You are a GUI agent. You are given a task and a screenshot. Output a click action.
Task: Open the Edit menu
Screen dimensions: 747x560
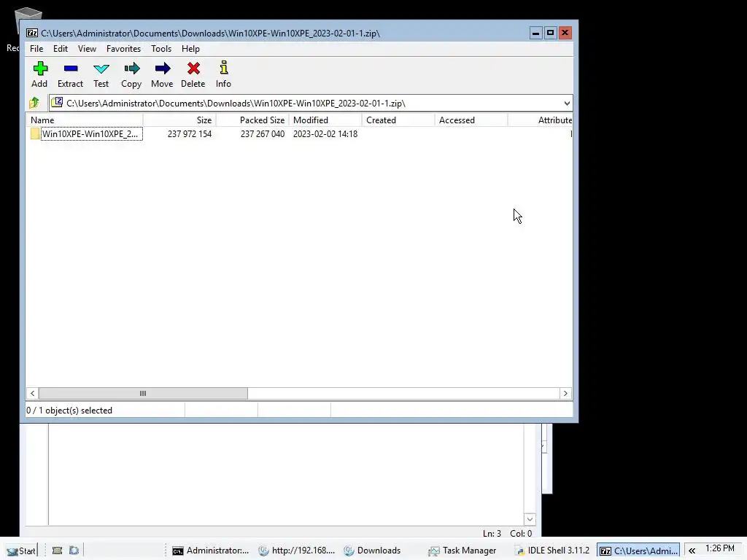pos(60,49)
